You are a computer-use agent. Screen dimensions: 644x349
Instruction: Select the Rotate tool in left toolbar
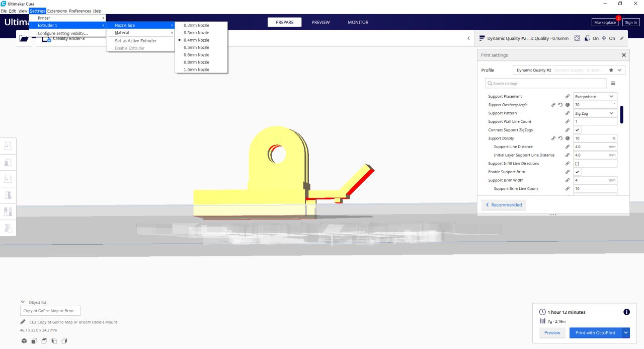point(8,179)
